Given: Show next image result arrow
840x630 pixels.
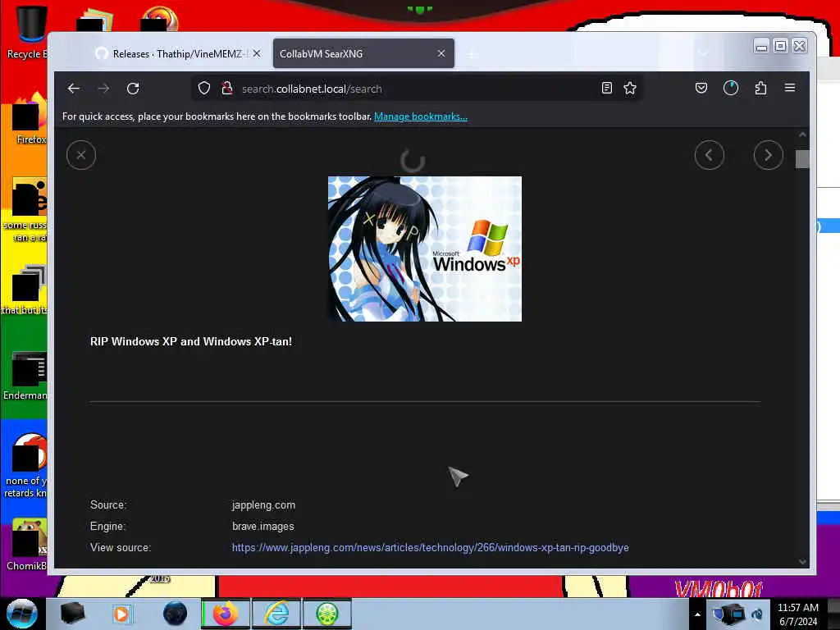Looking at the screenshot, I should pyautogui.click(x=768, y=155).
